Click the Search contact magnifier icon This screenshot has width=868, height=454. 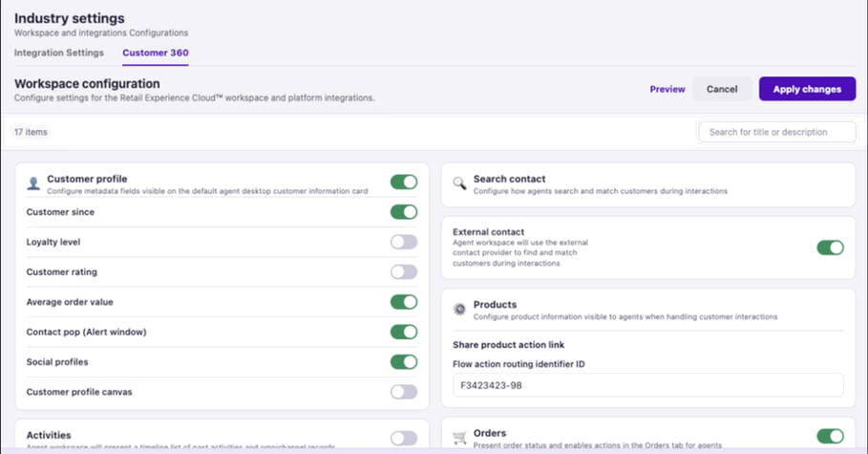pos(459,184)
